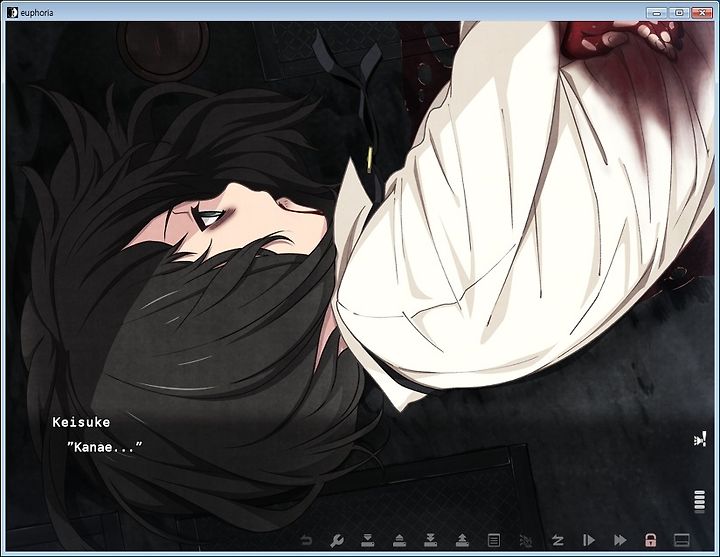Open the backlog text page icon
This screenshot has width=720, height=557.
[x=494, y=540]
